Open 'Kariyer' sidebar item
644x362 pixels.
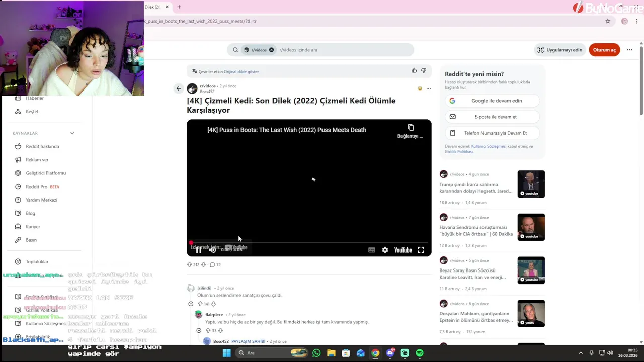[33, 227]
